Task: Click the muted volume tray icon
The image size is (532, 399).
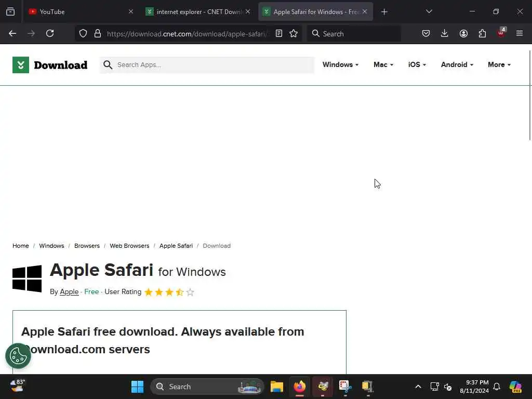Action: (x=448, y=387)
